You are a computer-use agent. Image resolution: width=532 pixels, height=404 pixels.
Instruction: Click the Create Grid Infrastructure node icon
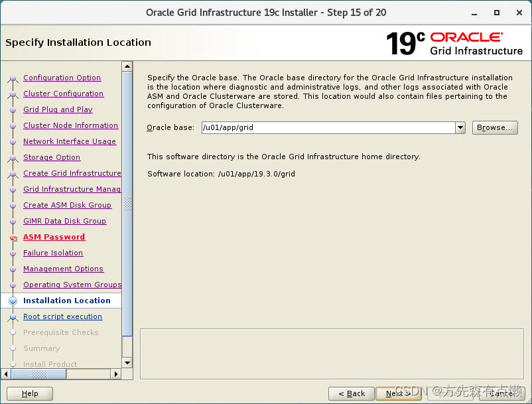click(x=13, y=174)
